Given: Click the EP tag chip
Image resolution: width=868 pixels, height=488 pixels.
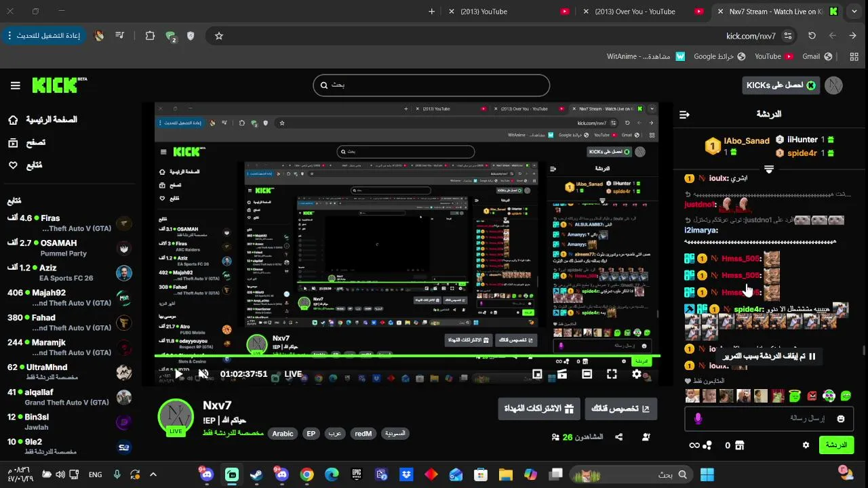Looking at the screenshot, I should point(311,434).
